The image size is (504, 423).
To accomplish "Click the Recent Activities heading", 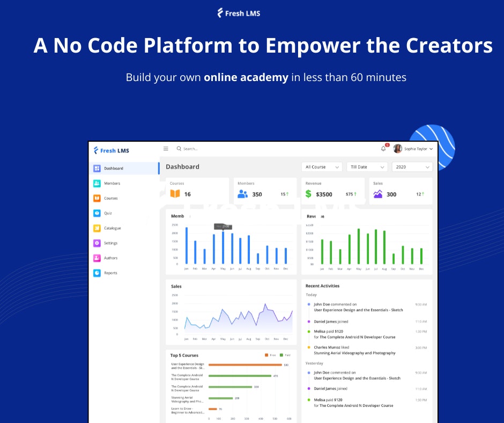I will (322, 286).
